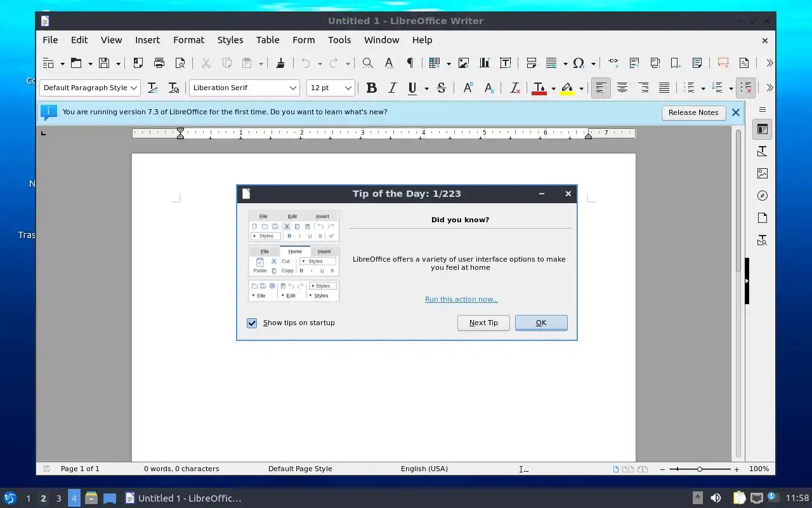This screenshot has width=812, height=508.
Task: Click the Print icon in toolbar
Action: (x=159, y=63)
